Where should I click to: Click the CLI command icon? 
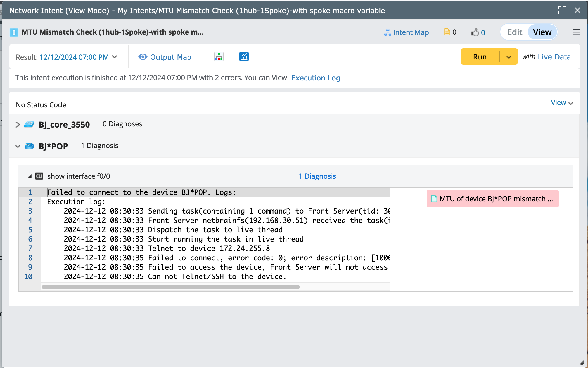(39, 176)
